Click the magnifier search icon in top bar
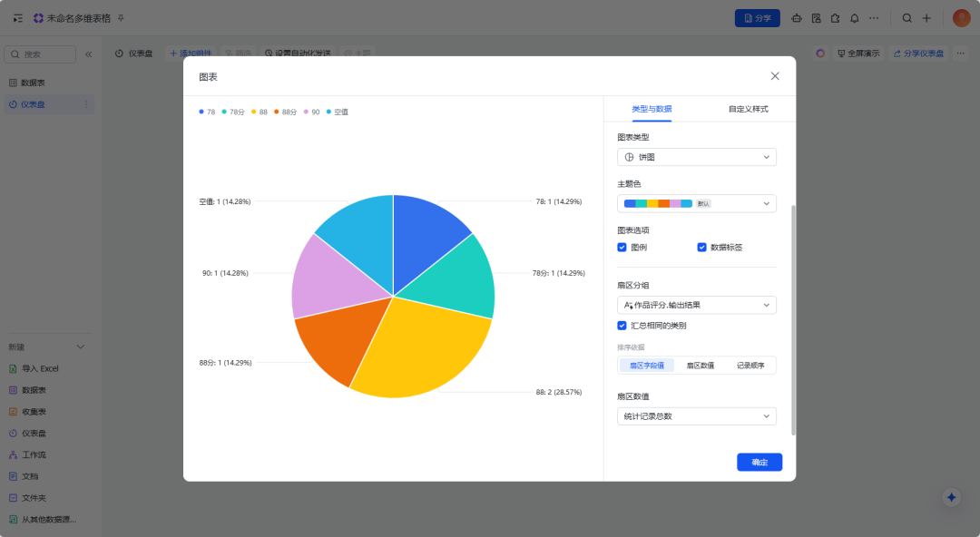The image size is (980, 537). (906, 18)
